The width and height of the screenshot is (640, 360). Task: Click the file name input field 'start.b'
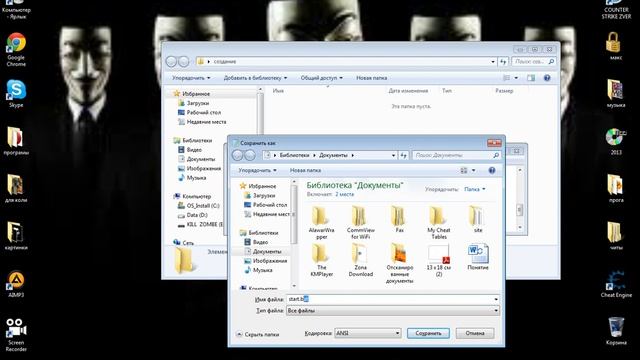(x=389, y=299)
